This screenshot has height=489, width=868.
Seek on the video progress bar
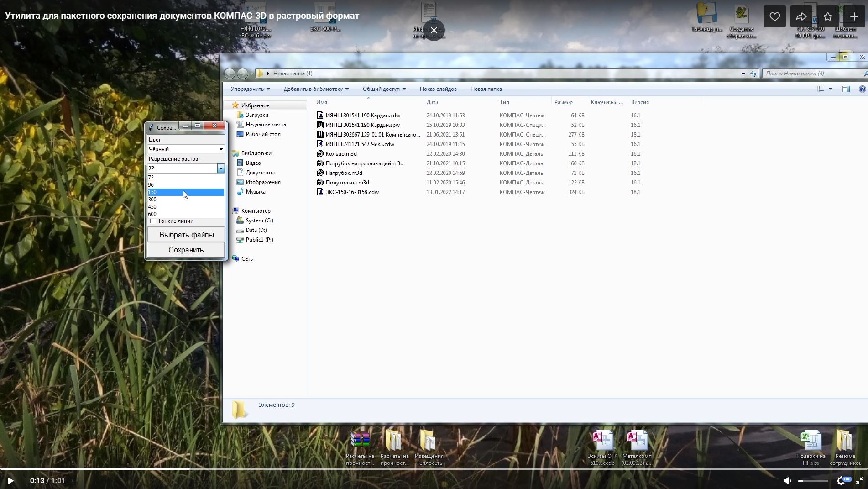pyautogui.click(x=434, y=468)
